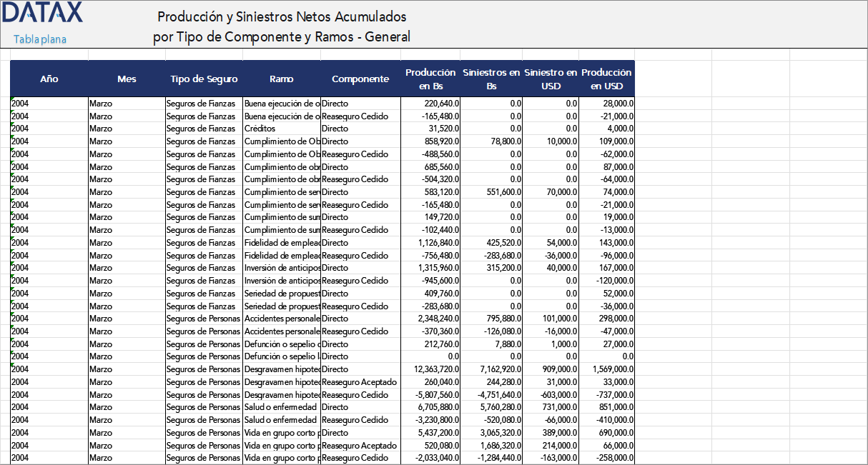
Task: Select the Siniestro en USD header
Action: click(x=551, y=79)
